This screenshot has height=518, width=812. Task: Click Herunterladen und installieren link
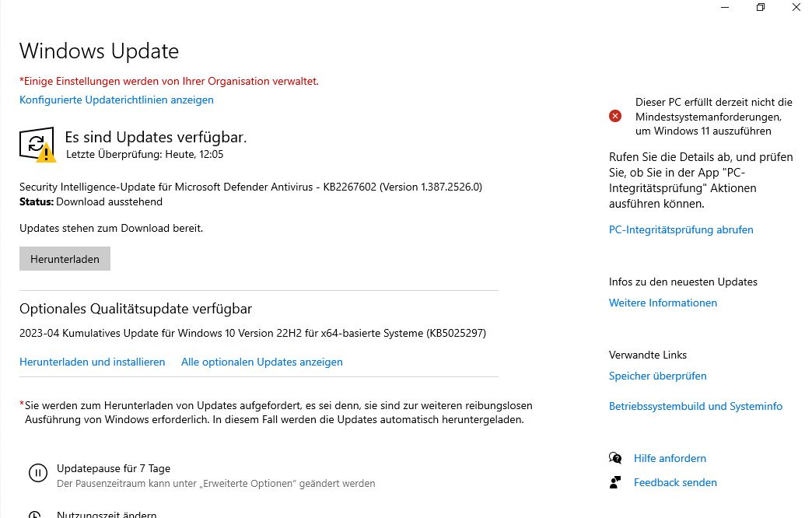pos(93,362)
